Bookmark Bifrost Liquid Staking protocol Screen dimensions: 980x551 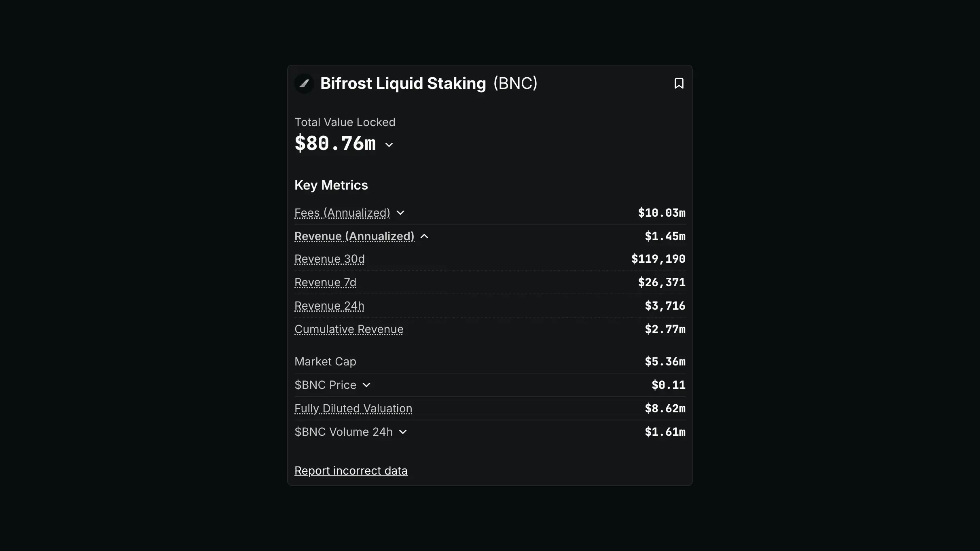(679, 83)
